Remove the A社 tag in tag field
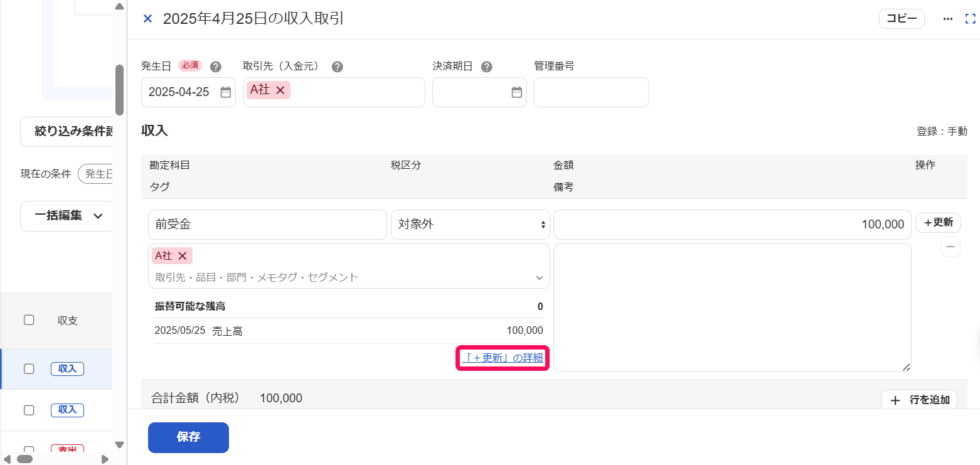The image size is (980, 465). [x=183, y=256]
